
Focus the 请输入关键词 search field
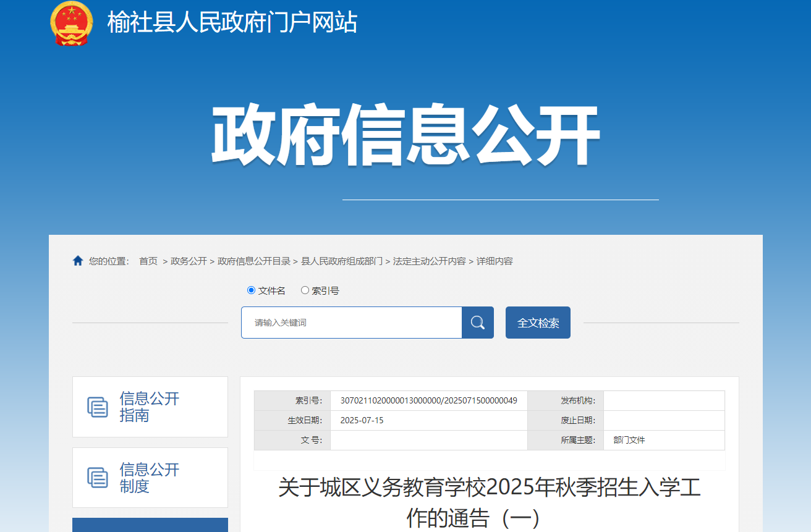[x=352, y=323]
